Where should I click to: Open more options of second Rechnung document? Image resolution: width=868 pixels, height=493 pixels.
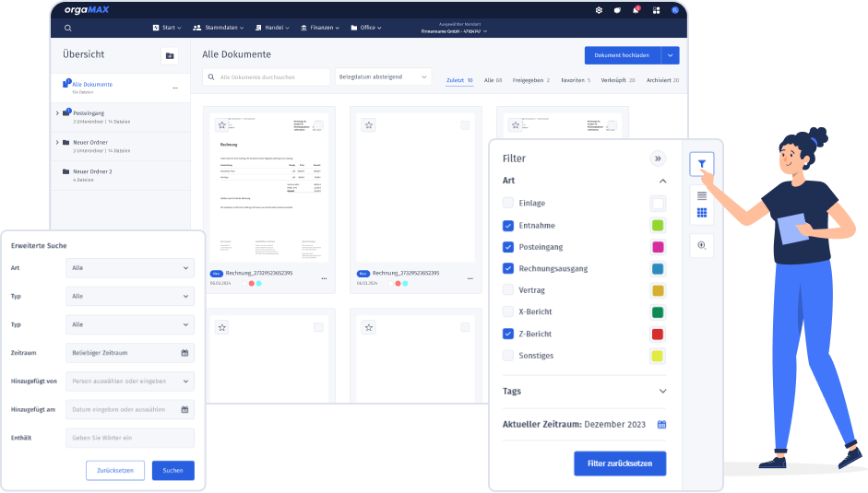coord(470,278)
